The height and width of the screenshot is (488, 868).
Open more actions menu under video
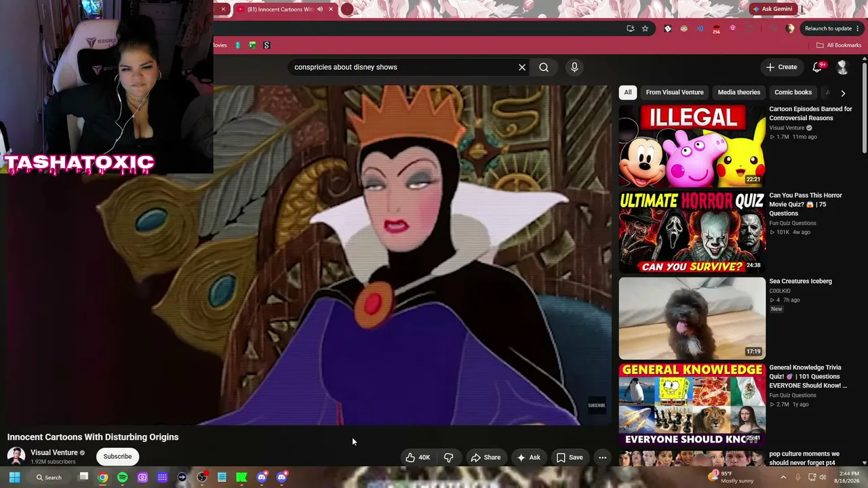point(602,457)
